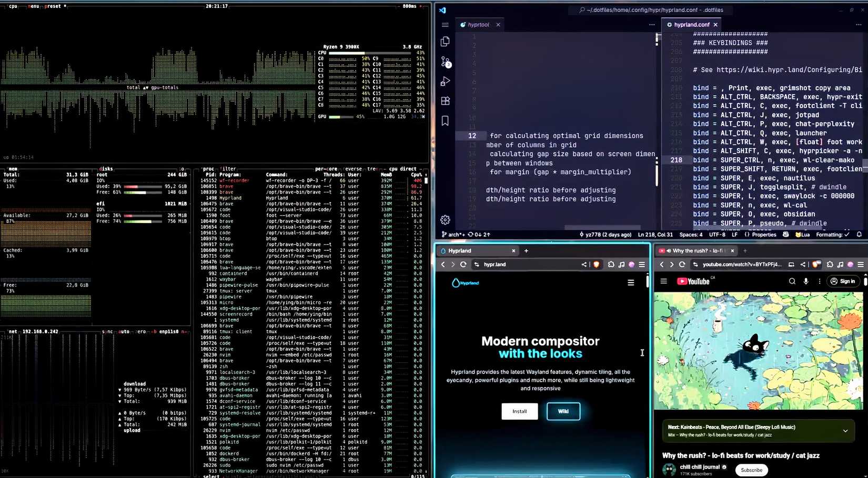Open More Actions for the hyprland.conf editor group
Viewport: 868px width, 478px height.
(859, 25)
